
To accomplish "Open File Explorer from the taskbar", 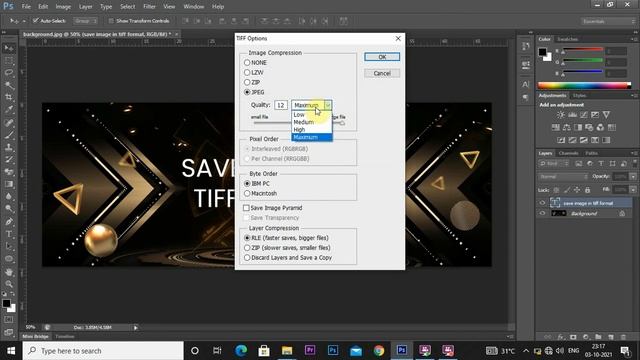I will [x=287, y=350].
